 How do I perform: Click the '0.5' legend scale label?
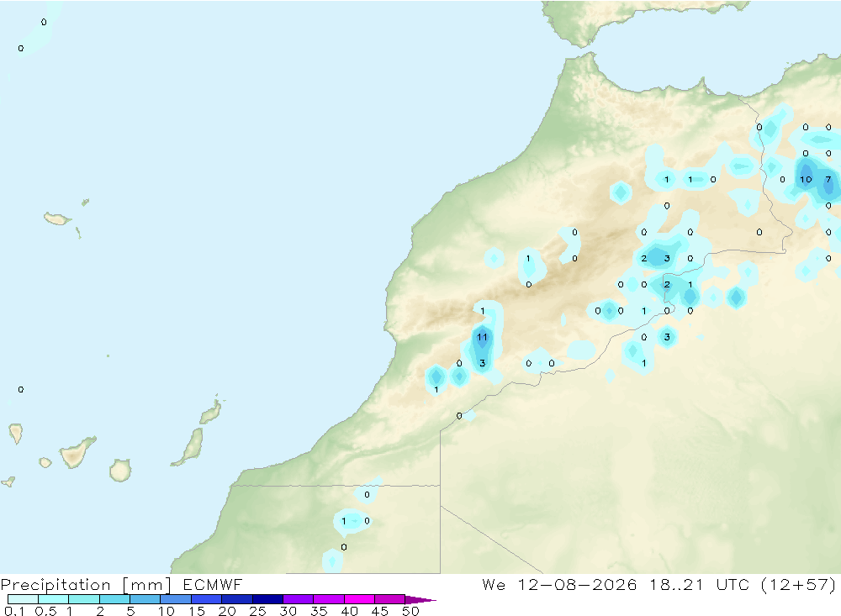click(x=45, y=611)
